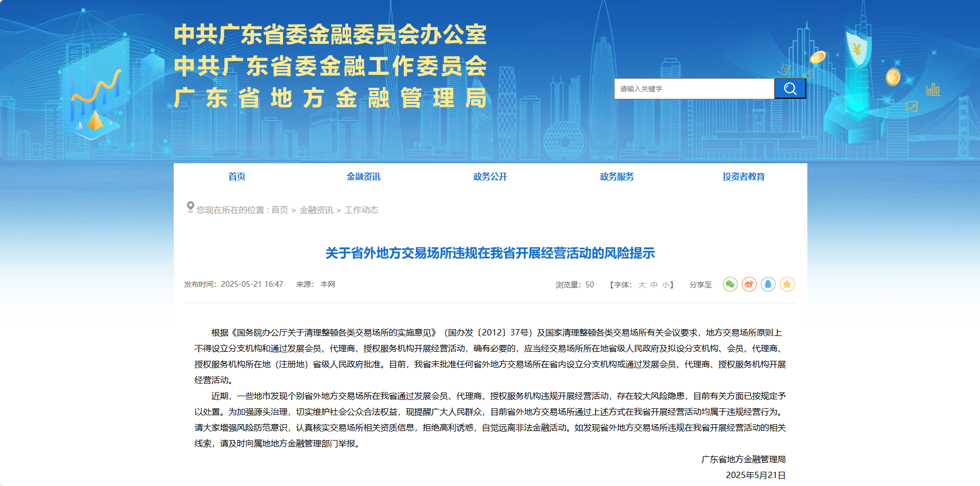Screen dimensions: 980x486
Task: Go to 首页 via breadcrumb link
Action: [279, 210]
